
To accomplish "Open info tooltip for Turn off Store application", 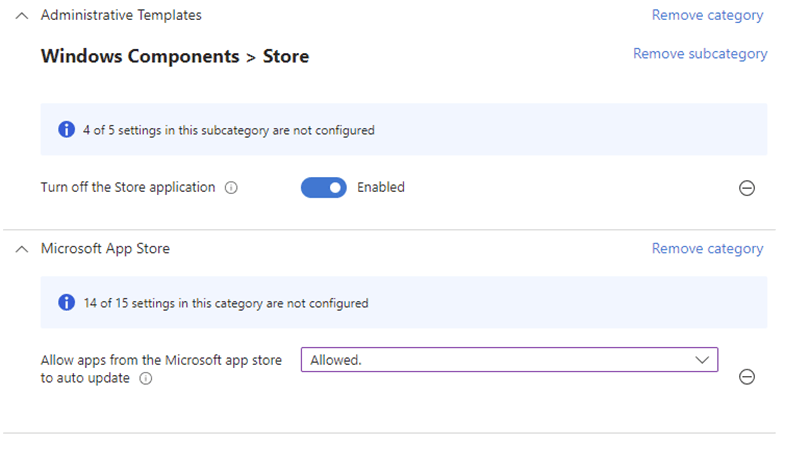I will click(231, 188).
